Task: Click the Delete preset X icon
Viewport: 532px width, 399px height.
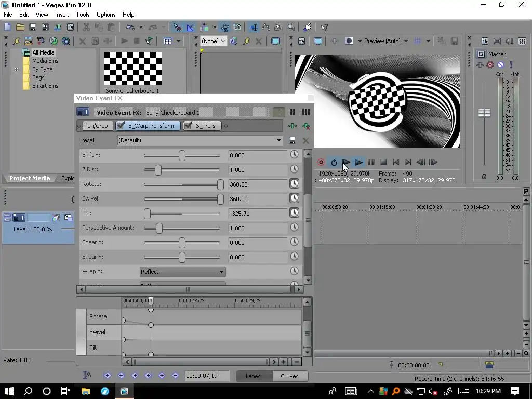Action: tap(305, 140)
